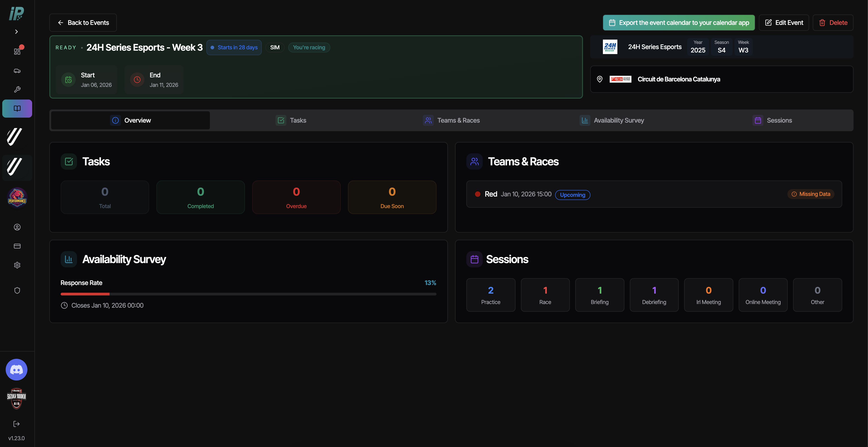Switch to the Tasks tab
The height and width of the screenshot is (447, 868).
[x=291, y=120]
